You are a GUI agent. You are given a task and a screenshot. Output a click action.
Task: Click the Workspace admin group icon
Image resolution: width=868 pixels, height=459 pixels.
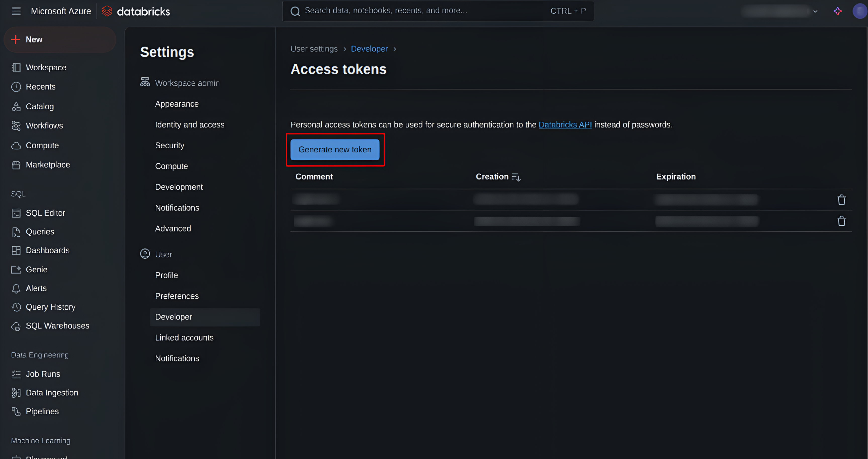pyautogui.click(x=145, y=82)
